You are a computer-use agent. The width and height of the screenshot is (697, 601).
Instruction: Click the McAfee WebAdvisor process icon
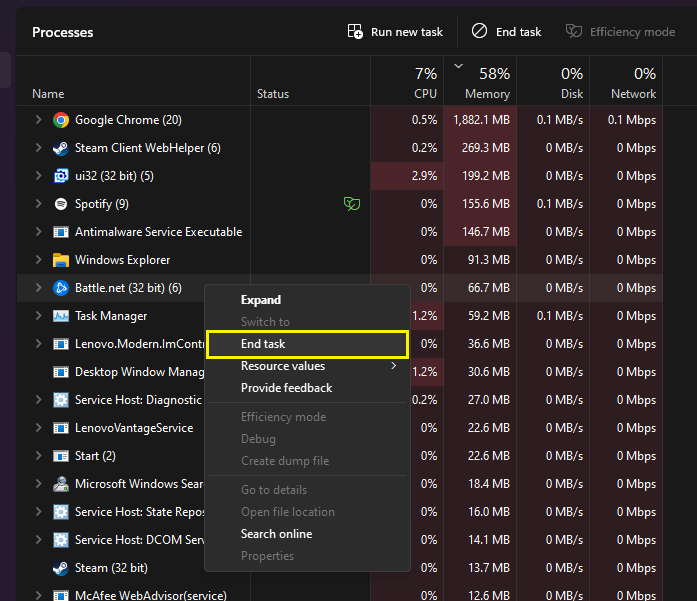61,595
